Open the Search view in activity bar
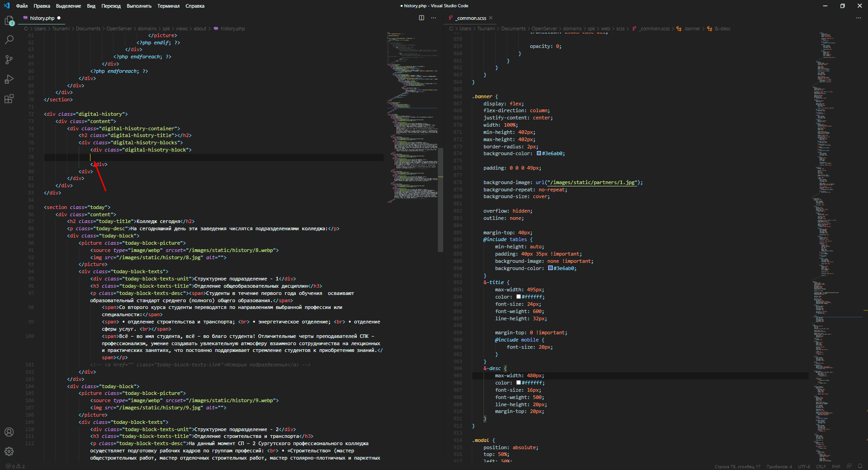868x470 pixels. click(9, 40)
